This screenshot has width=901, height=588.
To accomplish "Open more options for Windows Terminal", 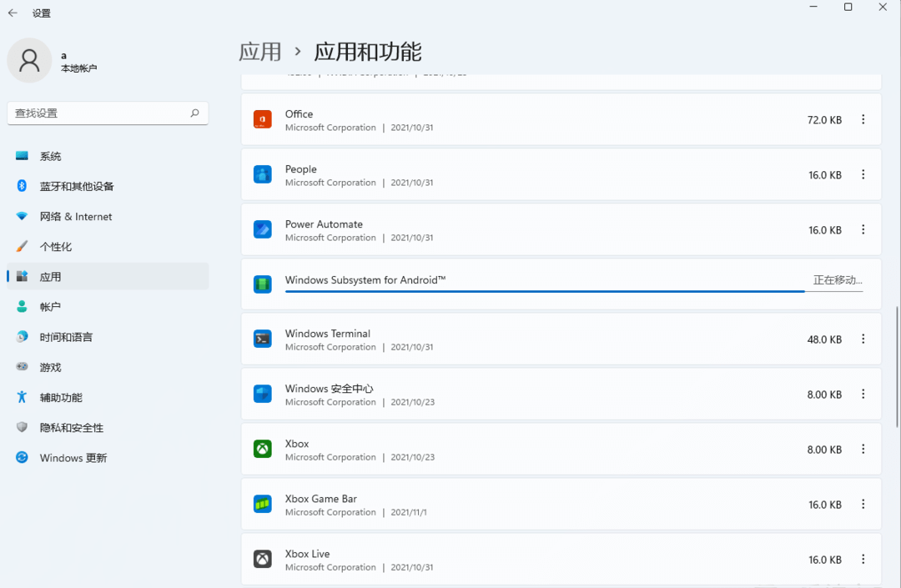I will click(x=863, y=339).
